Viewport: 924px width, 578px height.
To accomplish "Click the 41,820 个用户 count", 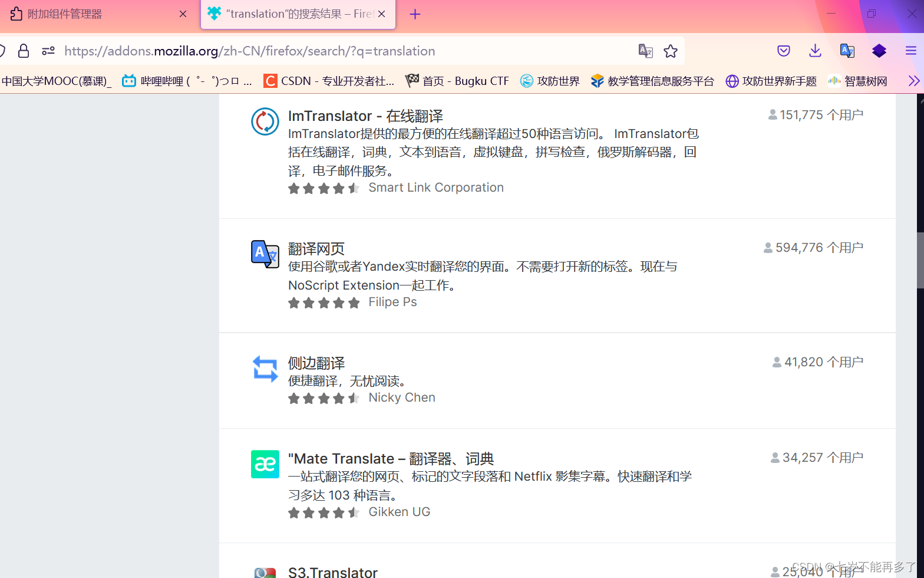I will click(818, 362).
